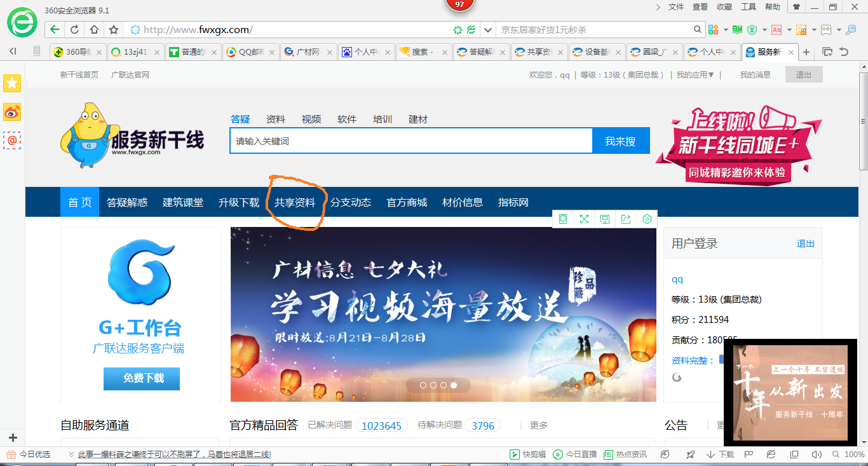Open 热点资讯 in the status bar
This screenshot has width=868, height=466.
click(625, 454)
